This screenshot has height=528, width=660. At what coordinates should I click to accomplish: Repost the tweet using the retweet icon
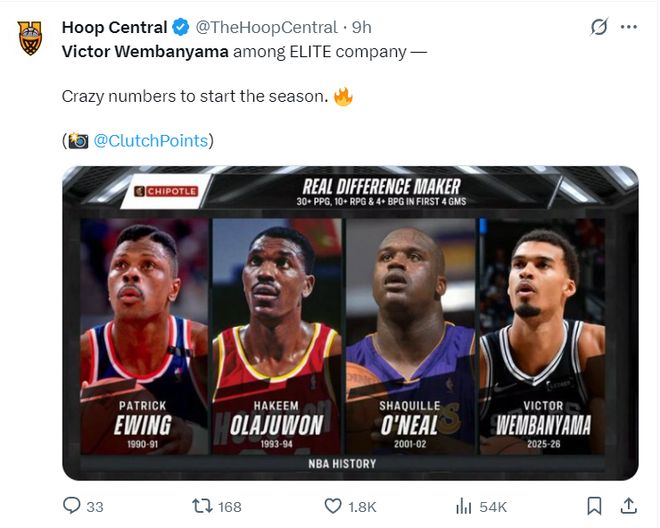click(201, 506)
